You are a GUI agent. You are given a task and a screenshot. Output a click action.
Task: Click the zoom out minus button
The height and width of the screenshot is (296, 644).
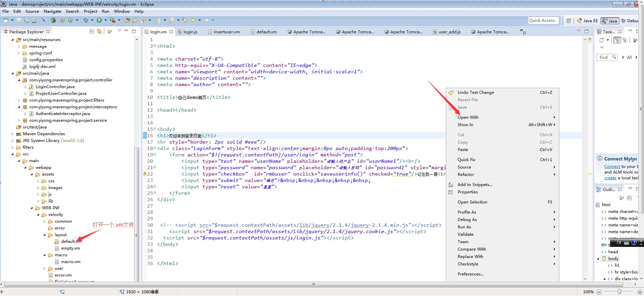coord(599,292)
